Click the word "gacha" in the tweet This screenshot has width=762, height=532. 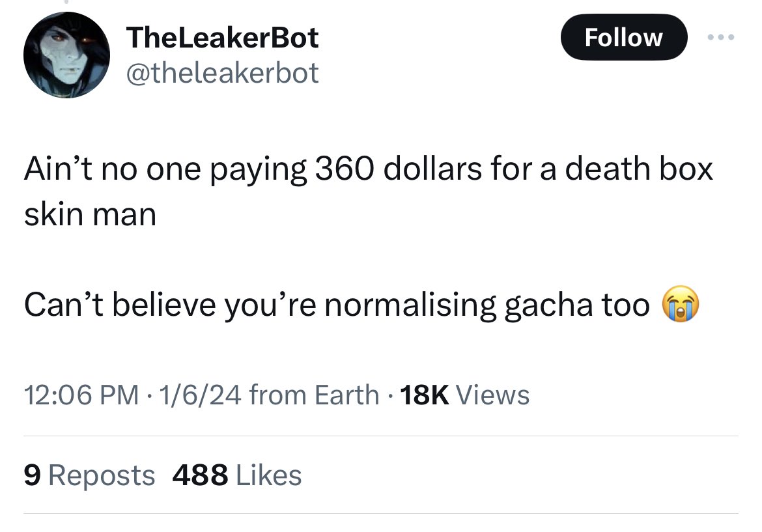click(549, 306)
